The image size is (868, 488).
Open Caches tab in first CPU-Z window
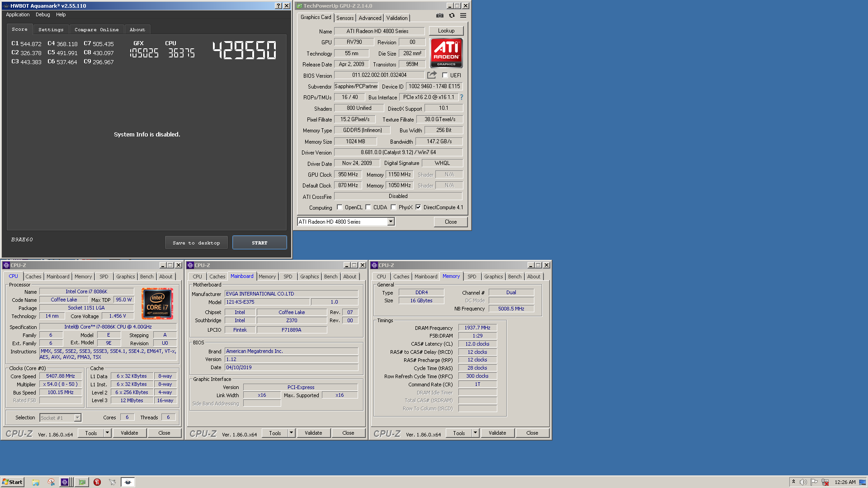pos(33,277)
